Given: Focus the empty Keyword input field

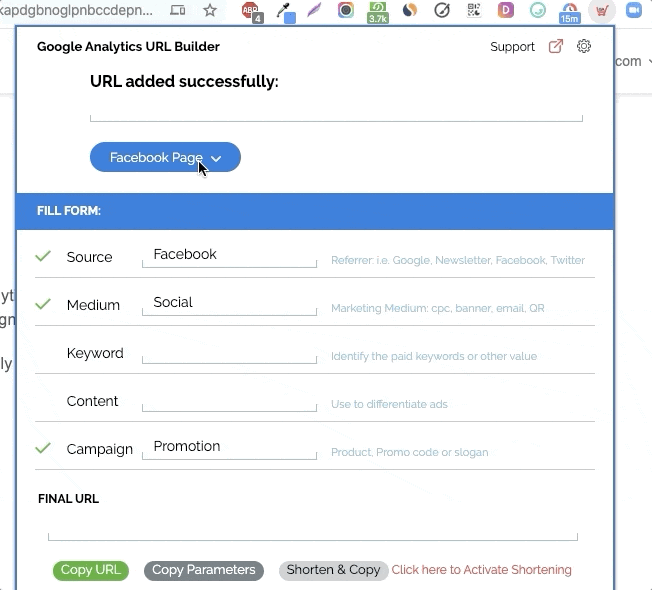Looking at the screenshot, I should 229,353.
